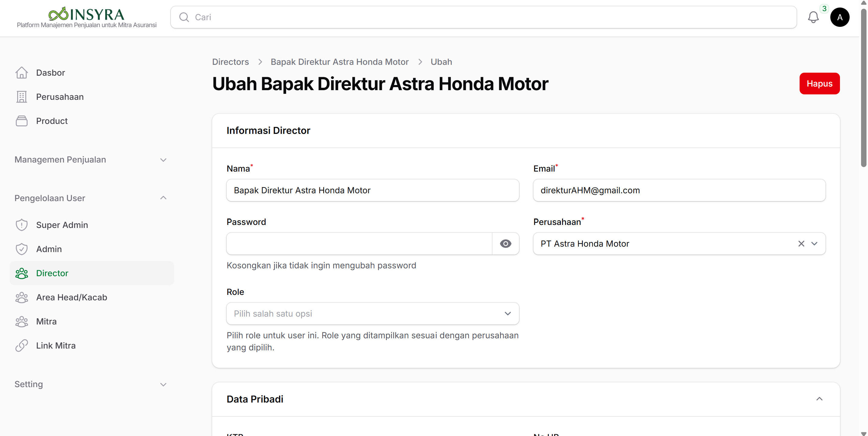Click the Hapus button
868x436 pixels.
pos(819,83)
